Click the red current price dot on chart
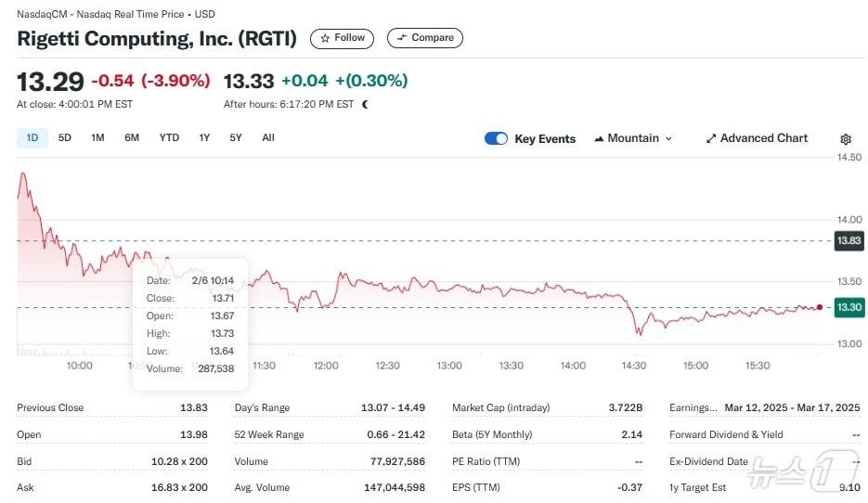Viewport: 868px width, 503px height. coord(820,307)
